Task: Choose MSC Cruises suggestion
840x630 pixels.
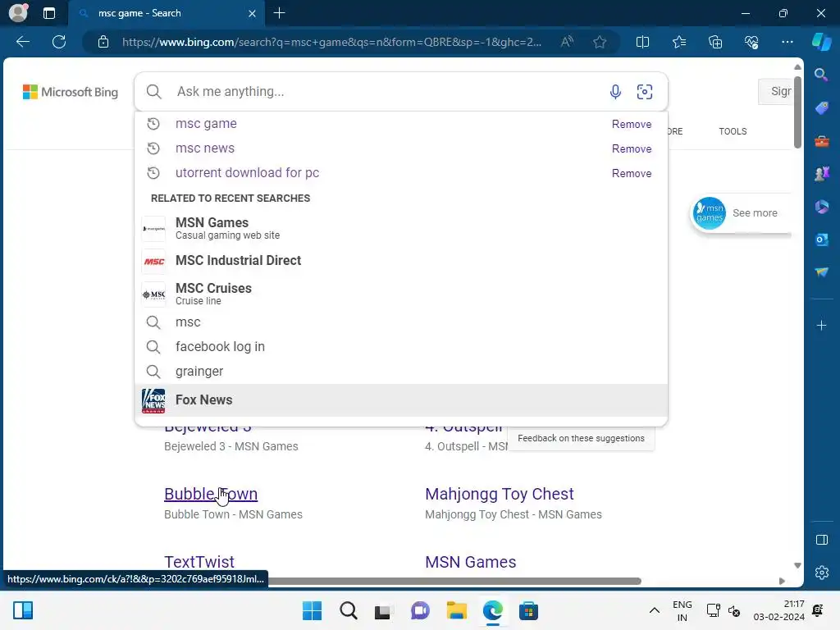Action: 400,294
